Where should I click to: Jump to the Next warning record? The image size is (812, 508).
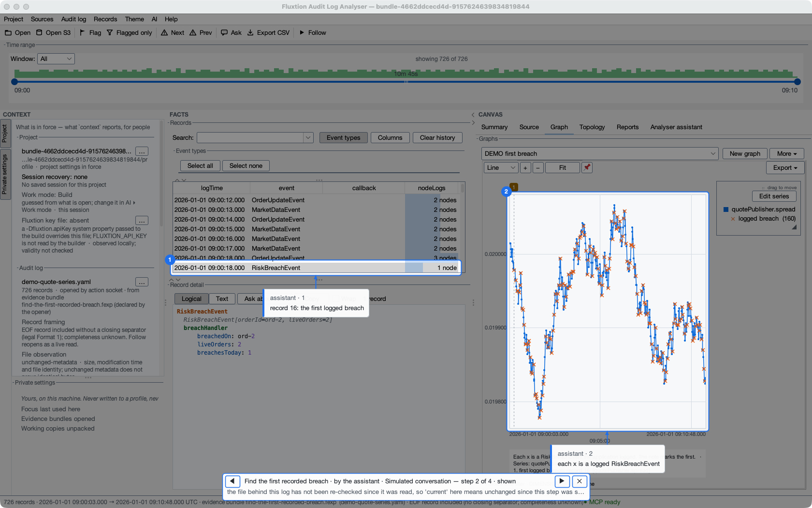tap(173, 32)
